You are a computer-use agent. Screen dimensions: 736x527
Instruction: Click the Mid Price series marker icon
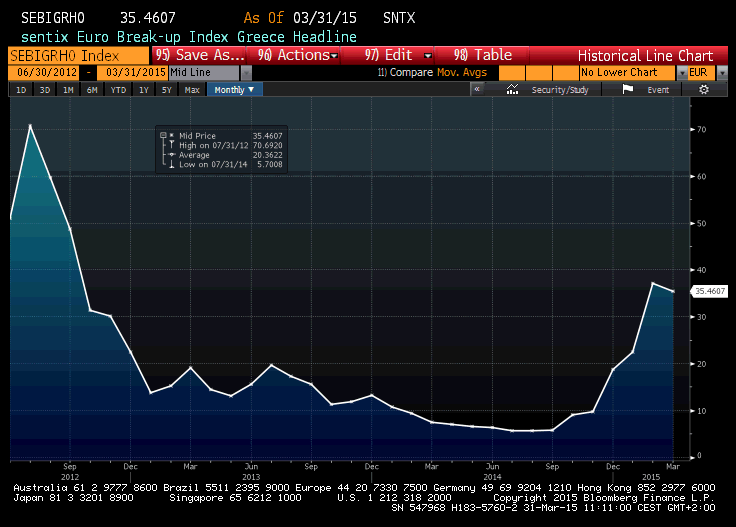(x=171, y=135)
